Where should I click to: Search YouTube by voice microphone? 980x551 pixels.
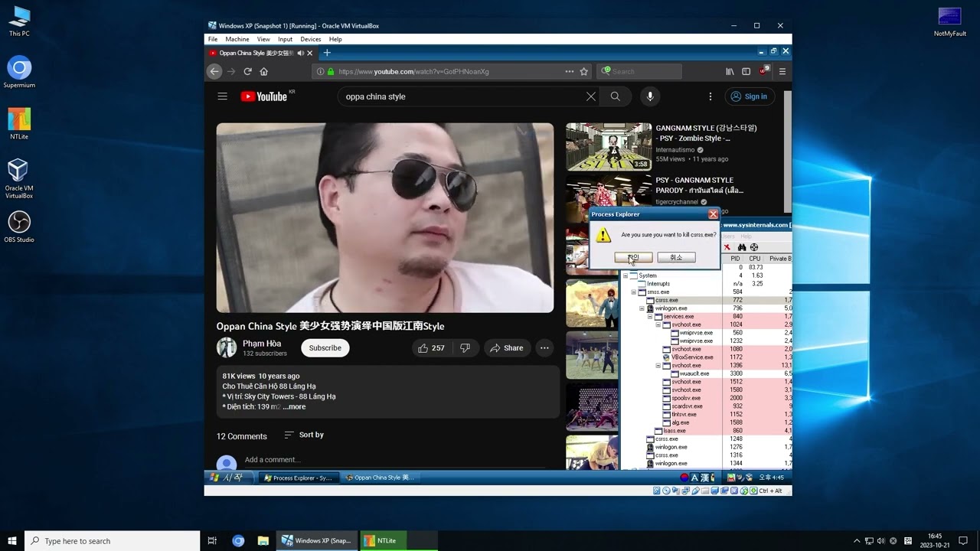click(650, 96)
